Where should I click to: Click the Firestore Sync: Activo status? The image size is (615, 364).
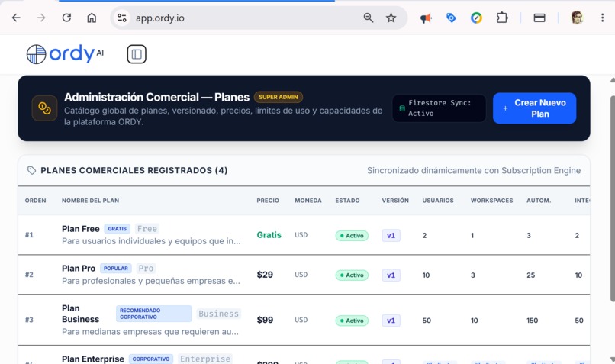(439, 108)
